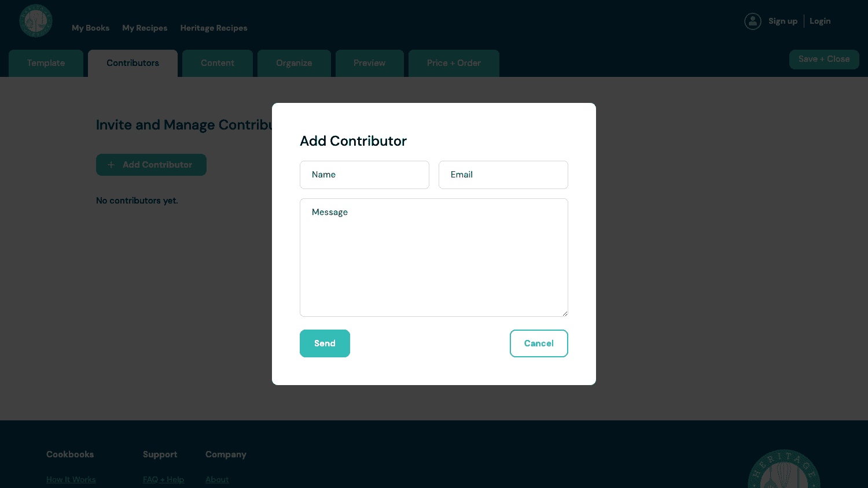Cancel the Add Contributor dialog
Screen dimensions: 868x488
coord(539,343)
